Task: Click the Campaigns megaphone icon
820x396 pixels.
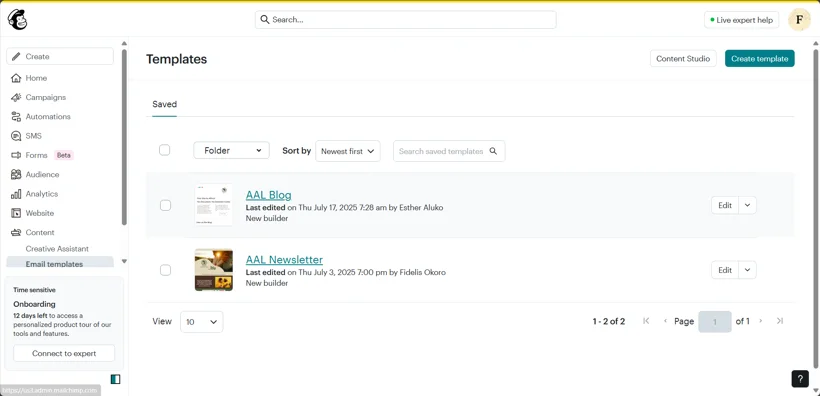Action: [16, 97]
